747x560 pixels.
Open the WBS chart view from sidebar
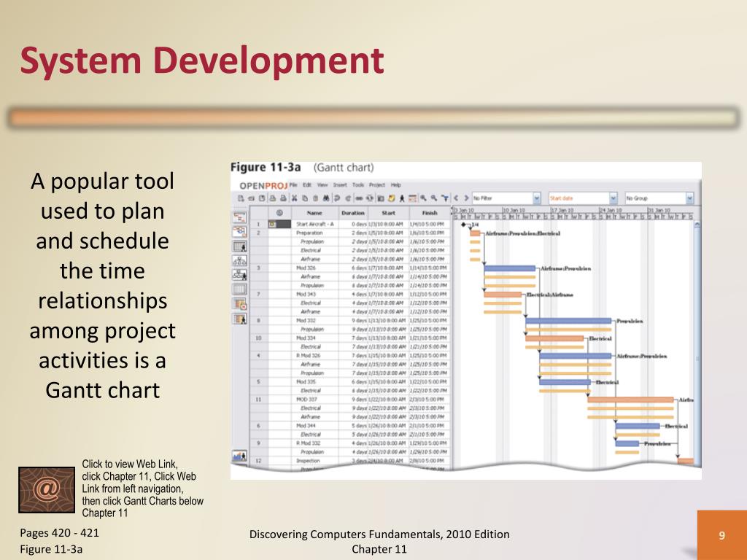(239, 260)
